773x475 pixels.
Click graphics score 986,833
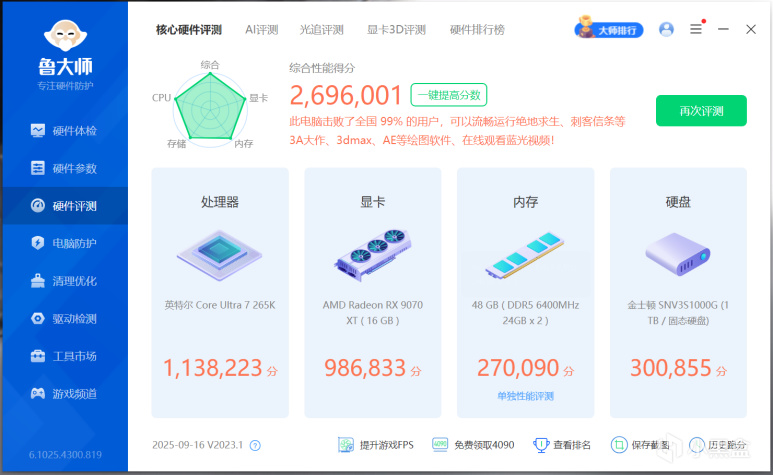pos(365,368)
